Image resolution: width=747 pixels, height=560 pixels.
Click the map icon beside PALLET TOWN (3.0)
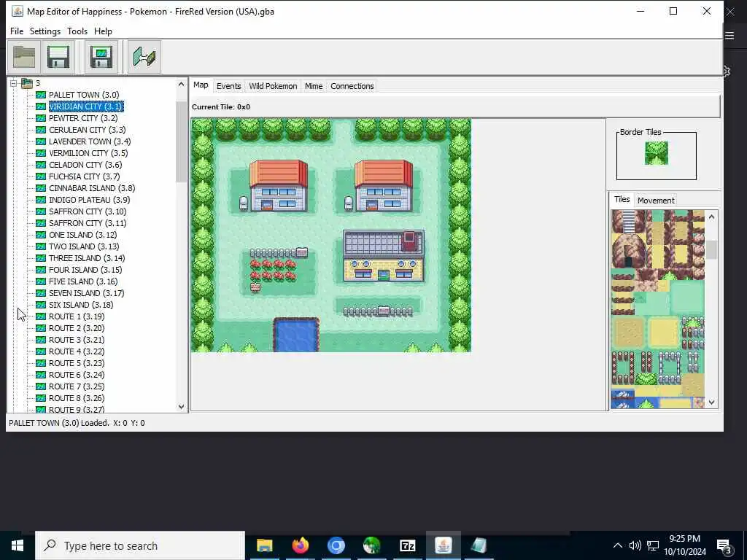point(41,95)
